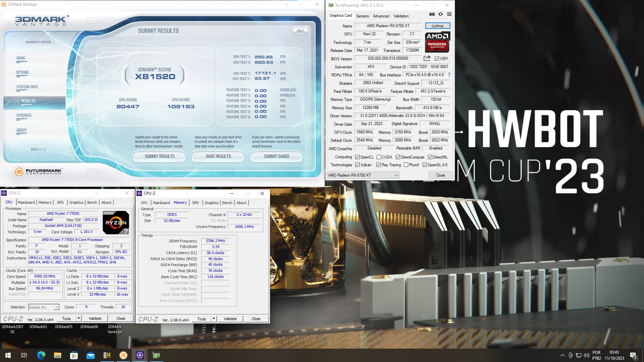Open the notification center icon
This screenshot has width=644, height=362.
[634, 356]
